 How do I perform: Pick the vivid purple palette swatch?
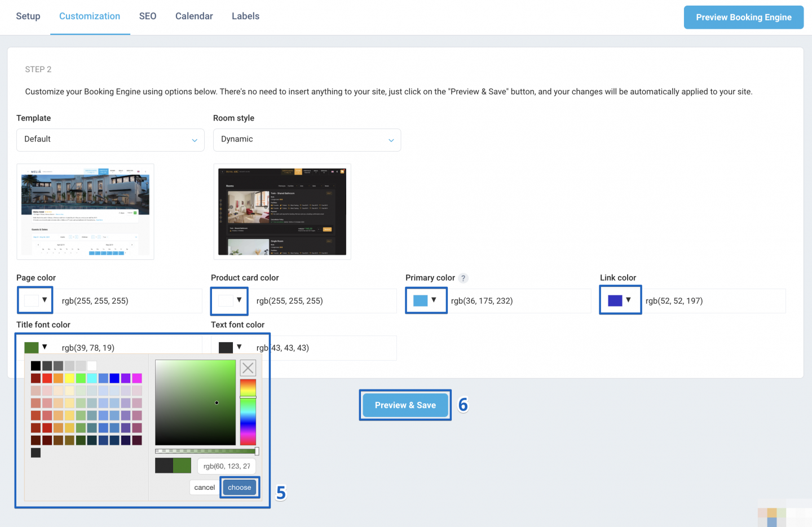point(126,378)
